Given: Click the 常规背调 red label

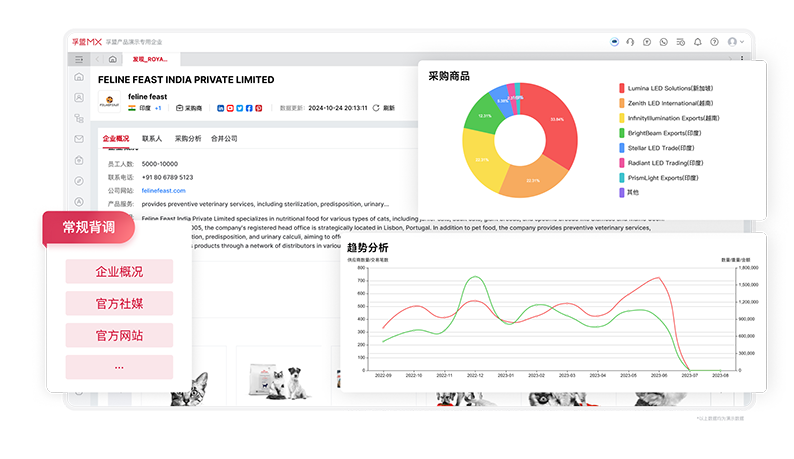Looking at the screenshot, I should pyautogui.click(x=89, y=227).
